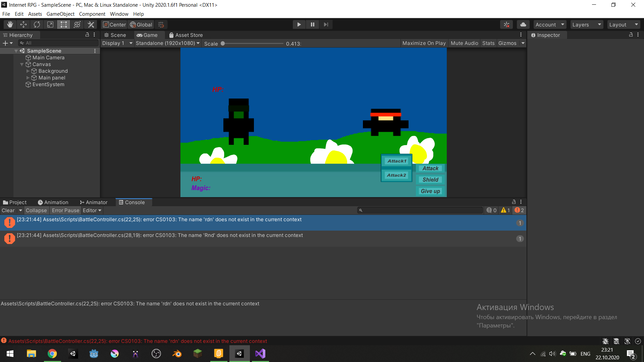
Task: Adjust the Scale slider
Action: pos(253,44)
